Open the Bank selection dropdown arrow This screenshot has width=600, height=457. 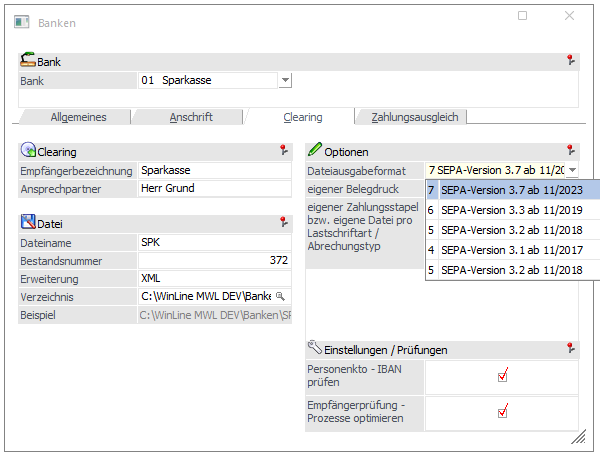(x=285, y=80)
